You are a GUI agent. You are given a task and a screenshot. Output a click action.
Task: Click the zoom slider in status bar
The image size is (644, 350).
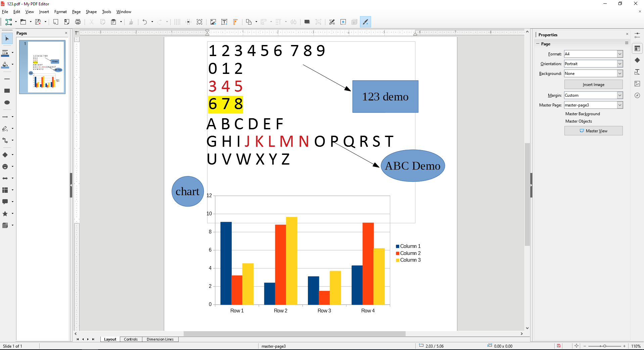pyautogui.click(x=604, y=346)
